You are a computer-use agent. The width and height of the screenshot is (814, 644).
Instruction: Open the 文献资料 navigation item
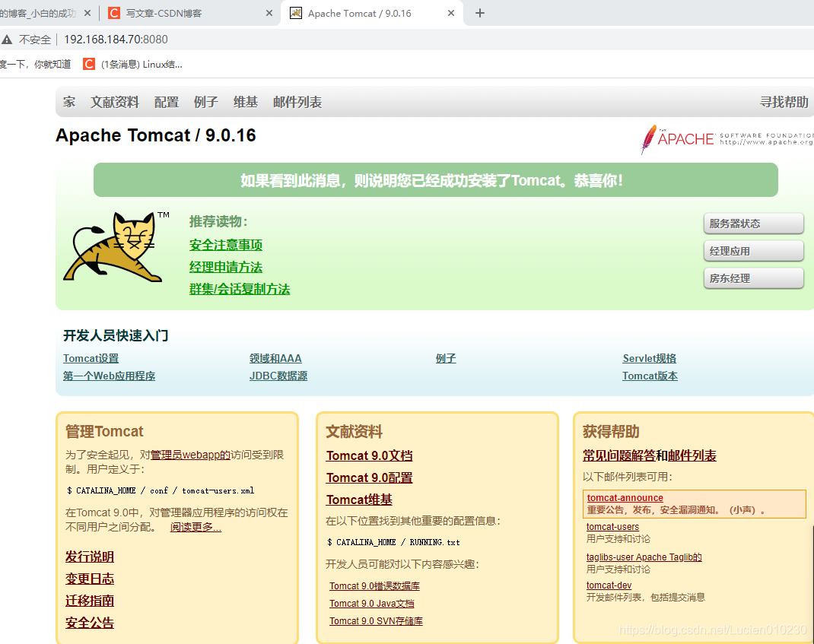115,102
